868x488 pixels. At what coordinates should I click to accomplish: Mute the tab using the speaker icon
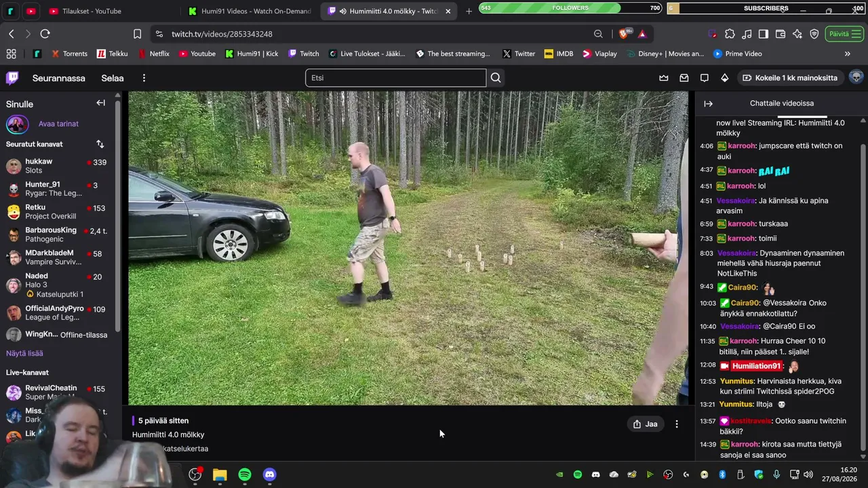[x=343, y=12]
